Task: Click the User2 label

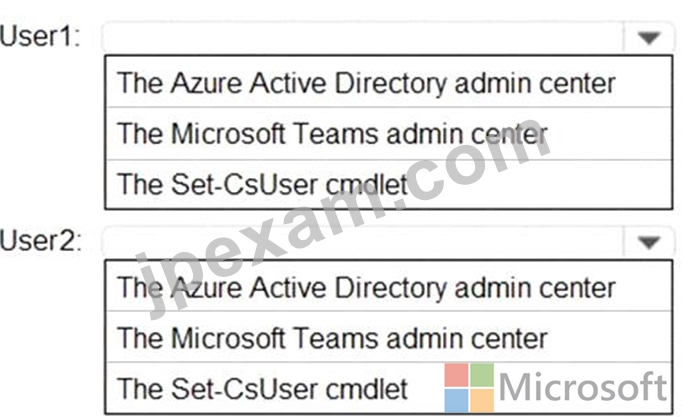Action: (41, 241)
